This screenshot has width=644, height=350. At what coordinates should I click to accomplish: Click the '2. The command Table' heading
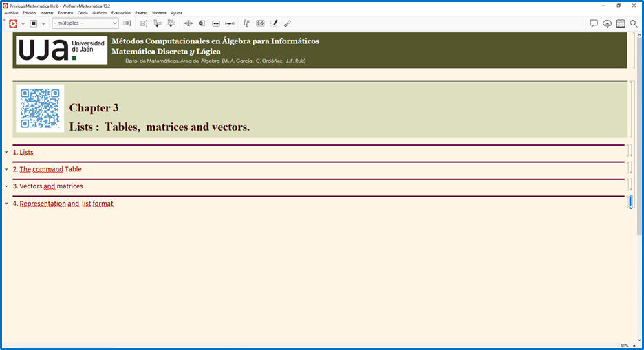click(47, 169)
